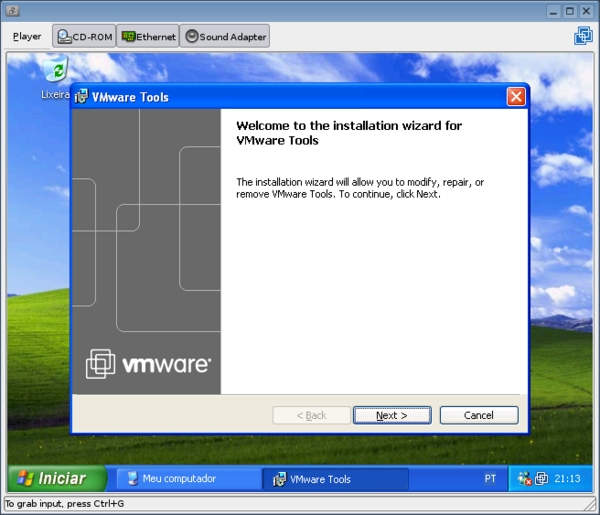Viewport: 600px width, 515px height.
Task: Toggle the Sound Adapter device
Action: [225, 36]
